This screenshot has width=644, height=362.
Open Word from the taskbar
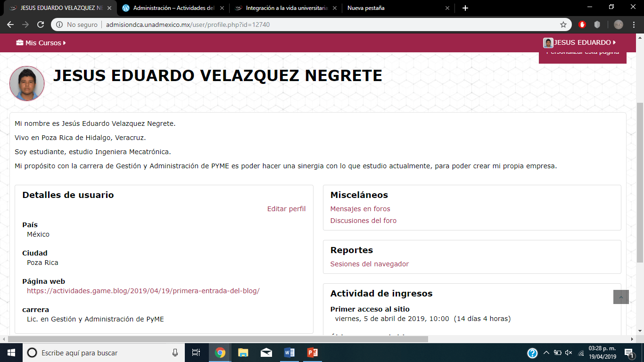(x=289, y=353)
